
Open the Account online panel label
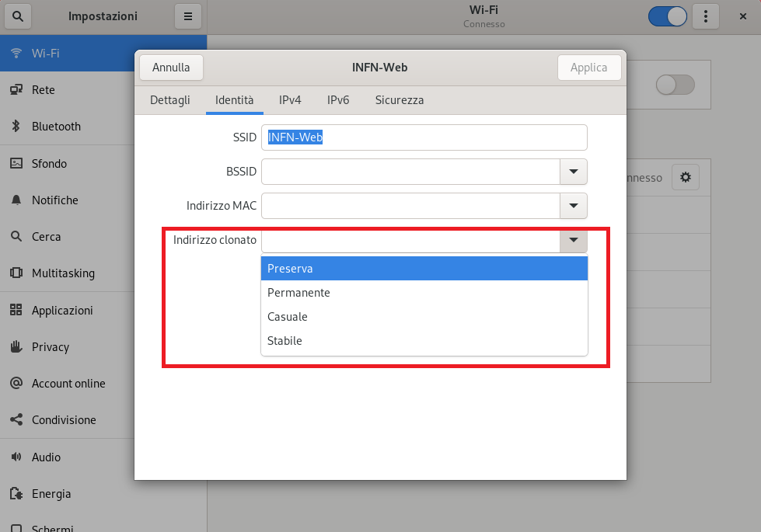point(68,383)
